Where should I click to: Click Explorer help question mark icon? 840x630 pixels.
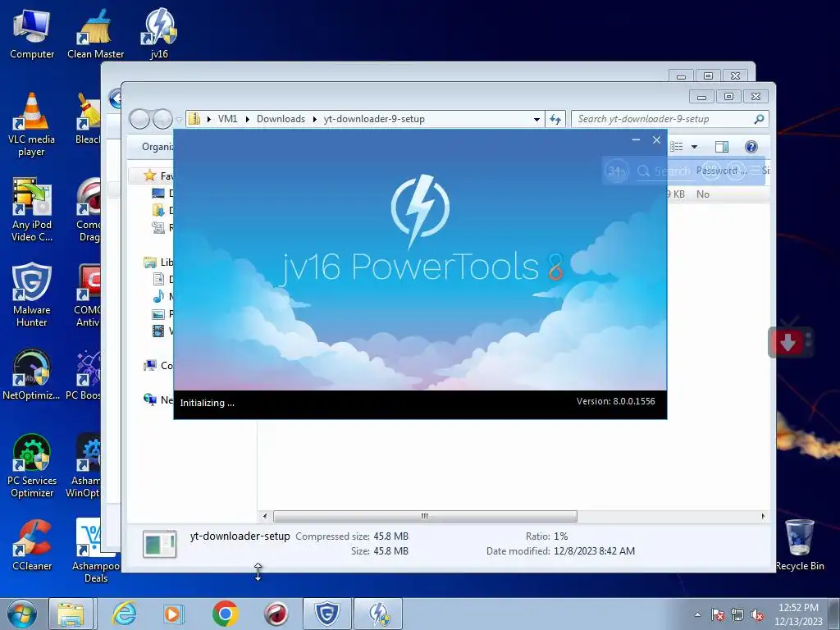pos(751,147)
